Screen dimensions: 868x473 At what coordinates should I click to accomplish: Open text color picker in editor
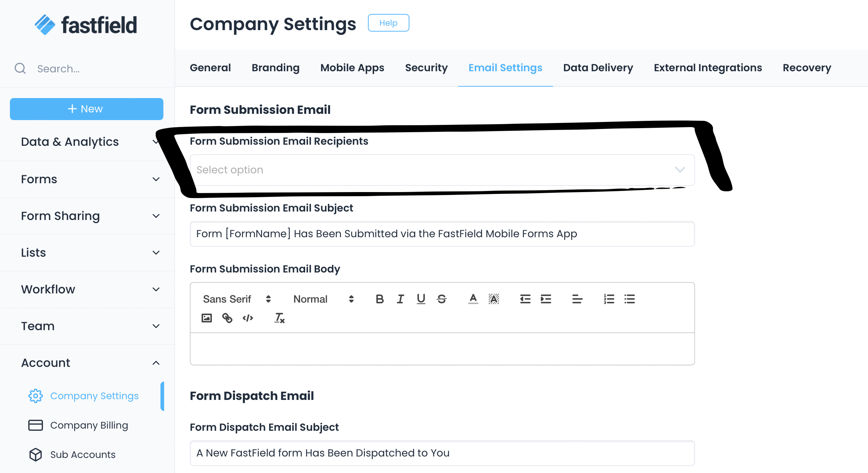(473, 299)
